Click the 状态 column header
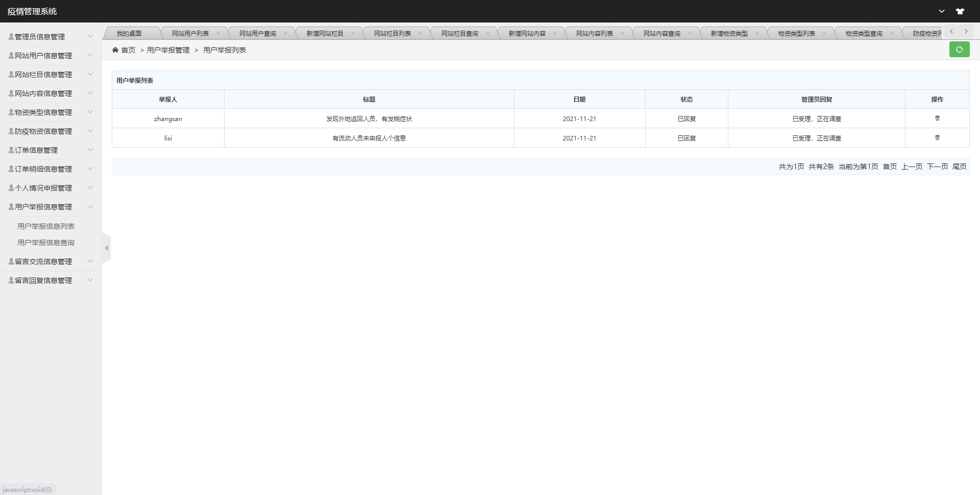This screenshot has height=495, width=980. pos(687,99)
